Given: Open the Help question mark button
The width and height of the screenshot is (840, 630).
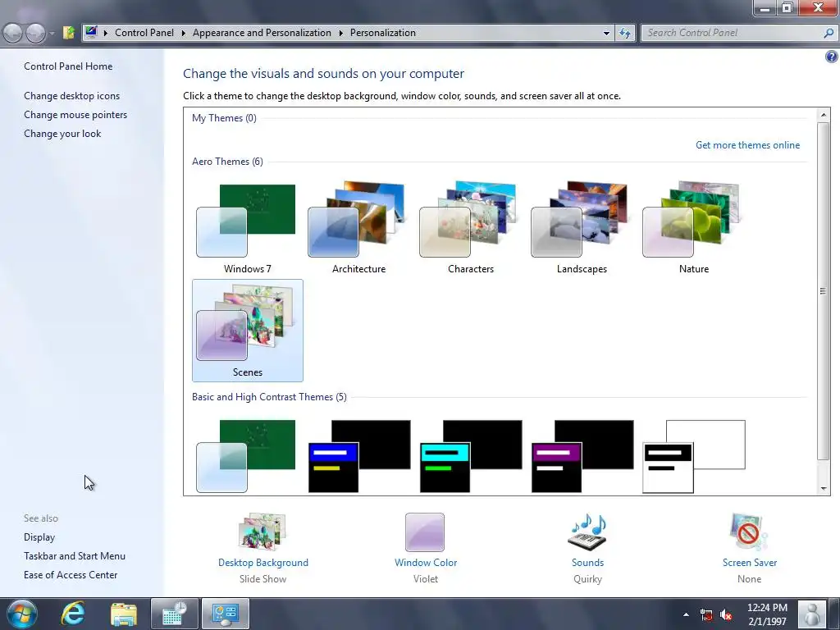Looking at the screenshot, I should click(x=831, y=57).
